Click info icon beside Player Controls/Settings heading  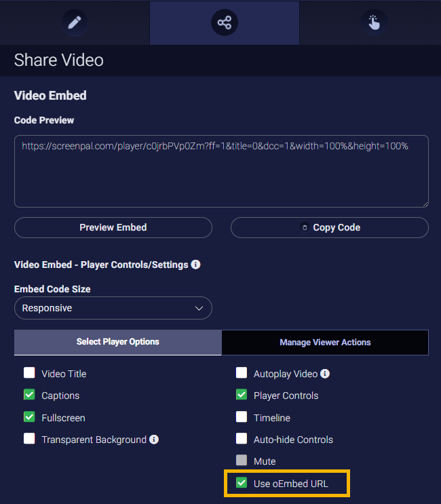click(x=195, y=265)
